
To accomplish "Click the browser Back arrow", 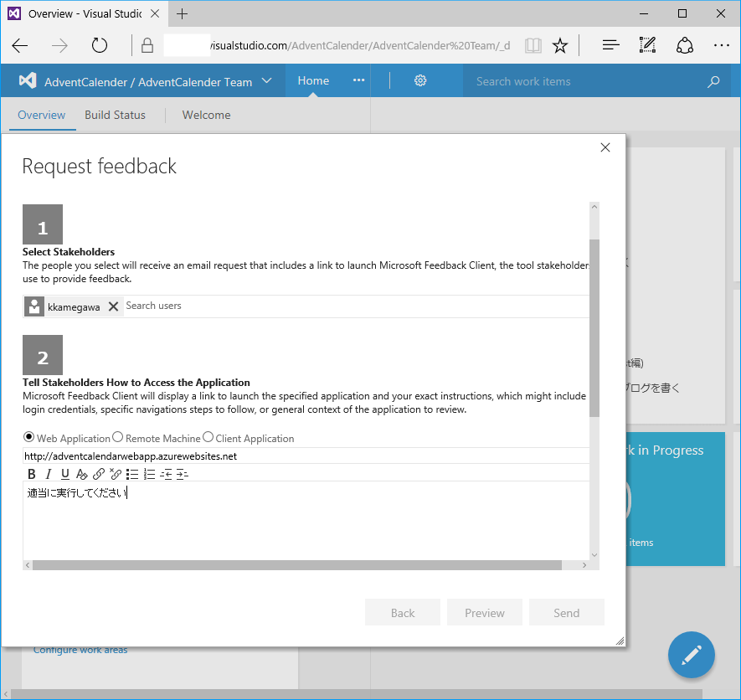I will [x=20, y=46].
